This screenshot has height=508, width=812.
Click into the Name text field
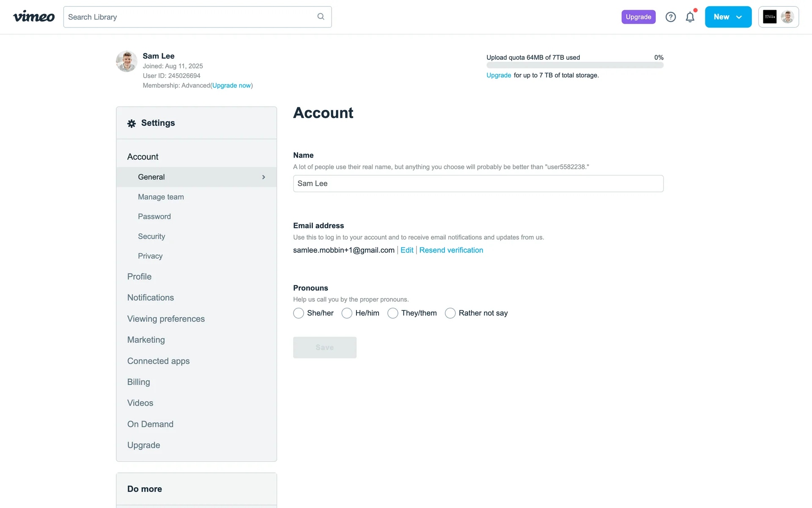(x=478, y=184)
